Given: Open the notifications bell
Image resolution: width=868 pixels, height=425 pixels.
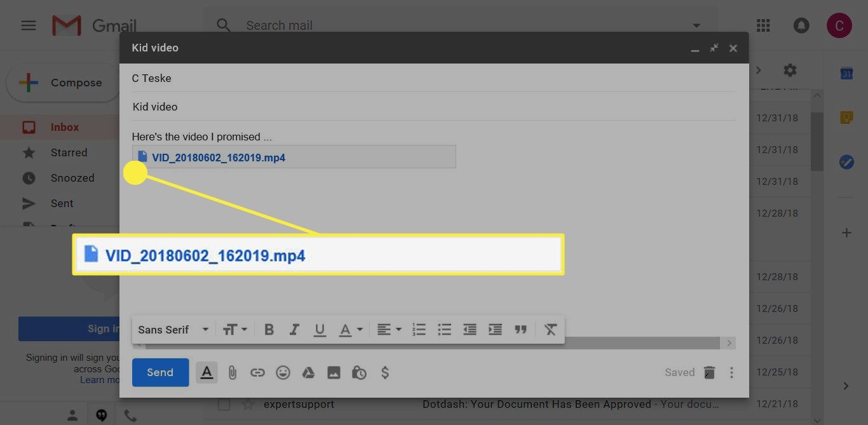Looking at the screenshot, I should pyautogui.click(x=801, y=25).
